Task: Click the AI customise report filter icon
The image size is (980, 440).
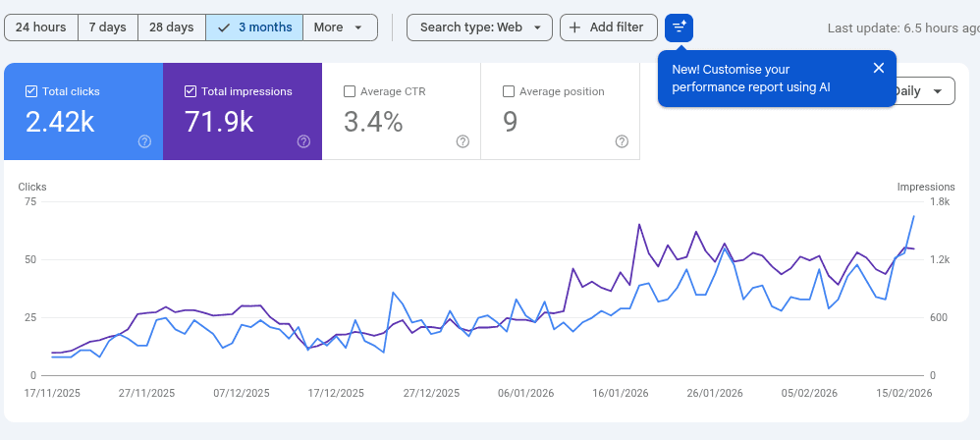Action: pos(679,27)
